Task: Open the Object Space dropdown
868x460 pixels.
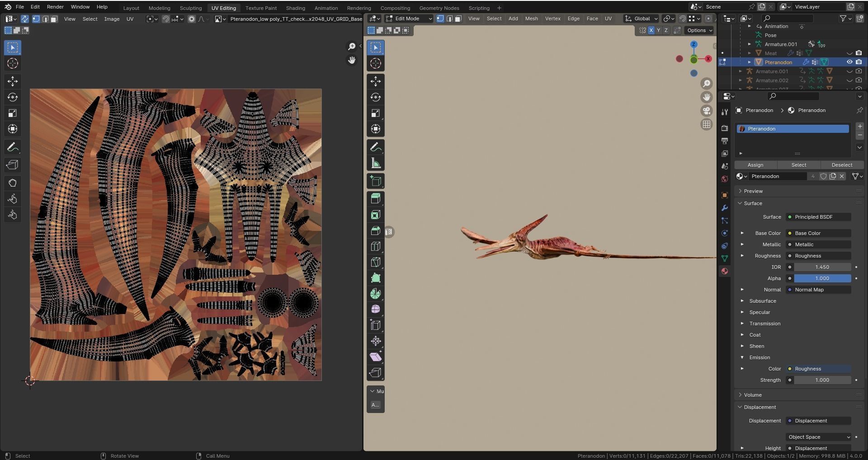Action: pyautogui.click(x=819, y=437)
